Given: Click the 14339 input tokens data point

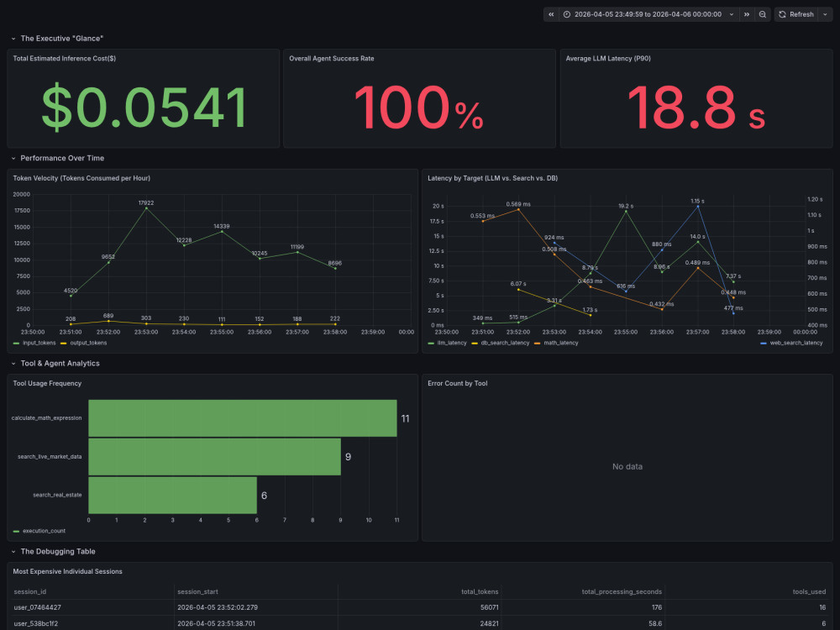Looking at the screenshot, I should [x=222, y=232].
